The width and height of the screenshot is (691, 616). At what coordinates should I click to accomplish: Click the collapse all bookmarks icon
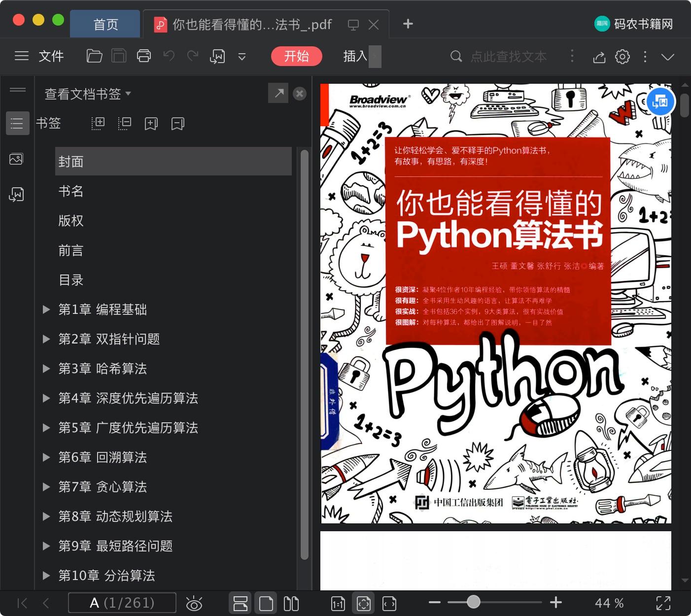click(x=125, y=123)
